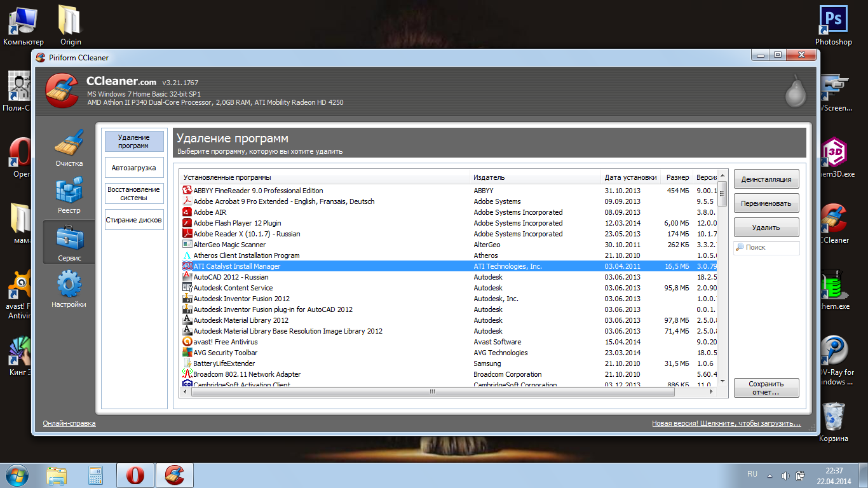Click the Windows Start button
The height and width of the screenshot is (488, 868).
click(17, 475)
